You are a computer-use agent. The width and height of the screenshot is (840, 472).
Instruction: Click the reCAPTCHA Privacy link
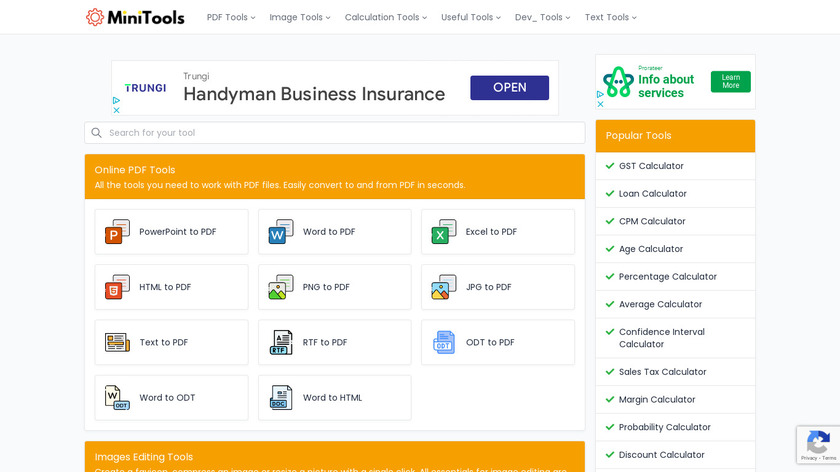pyautogui.click(x=808, y=458)
